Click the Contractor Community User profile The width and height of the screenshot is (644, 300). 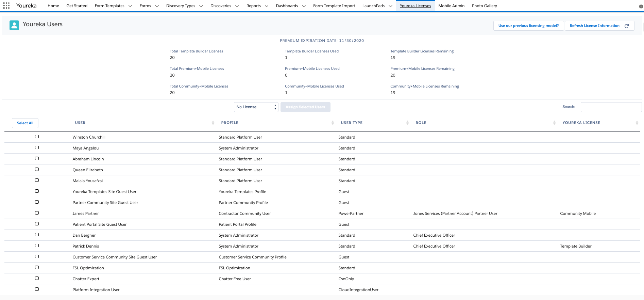245,214
